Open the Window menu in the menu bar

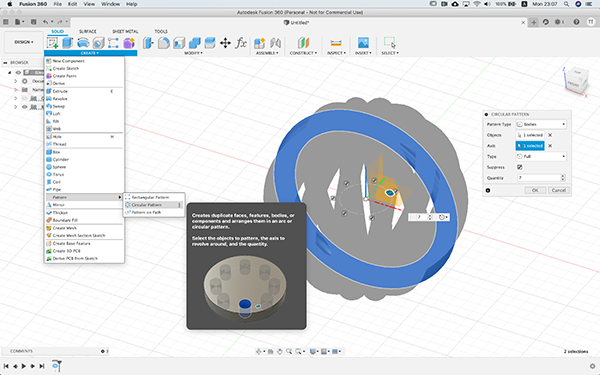click(110, 4)
